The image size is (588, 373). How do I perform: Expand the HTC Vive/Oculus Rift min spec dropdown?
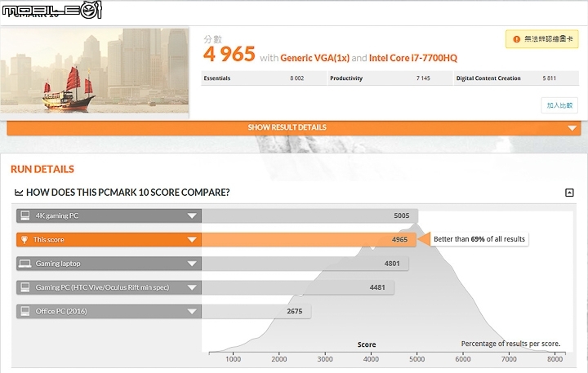pos(192,288)
